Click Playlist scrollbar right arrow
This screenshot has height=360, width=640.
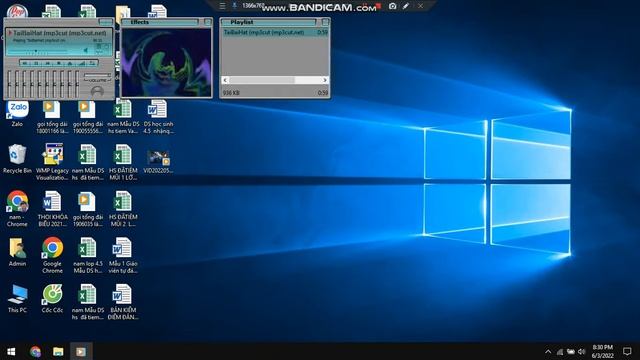[x=325, y=80]
